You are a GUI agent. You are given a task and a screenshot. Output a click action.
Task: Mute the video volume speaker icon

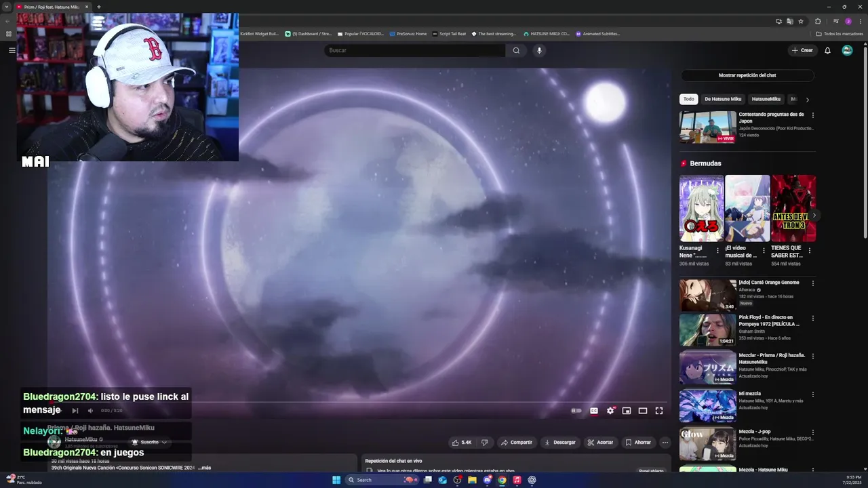point(90,411)
